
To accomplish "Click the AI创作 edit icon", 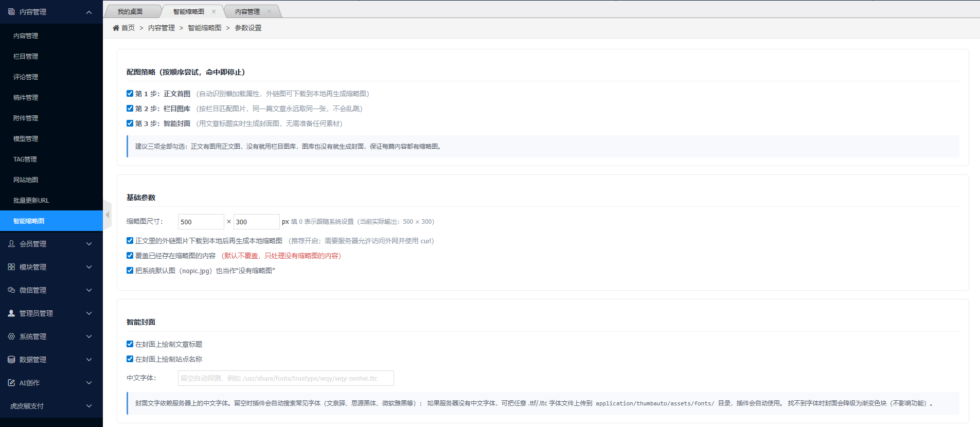I will pos(11,383).
